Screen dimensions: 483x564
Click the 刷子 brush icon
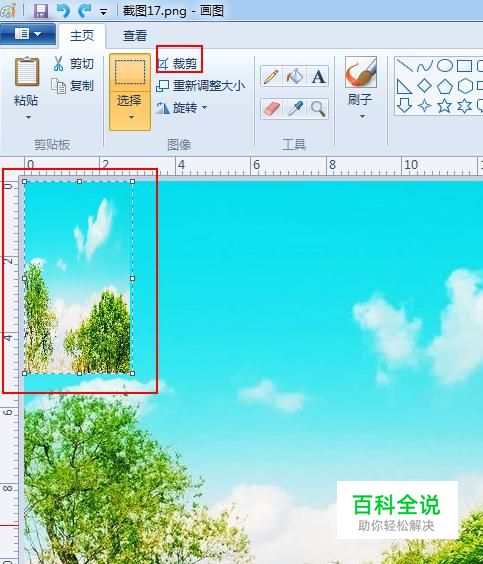361,72
